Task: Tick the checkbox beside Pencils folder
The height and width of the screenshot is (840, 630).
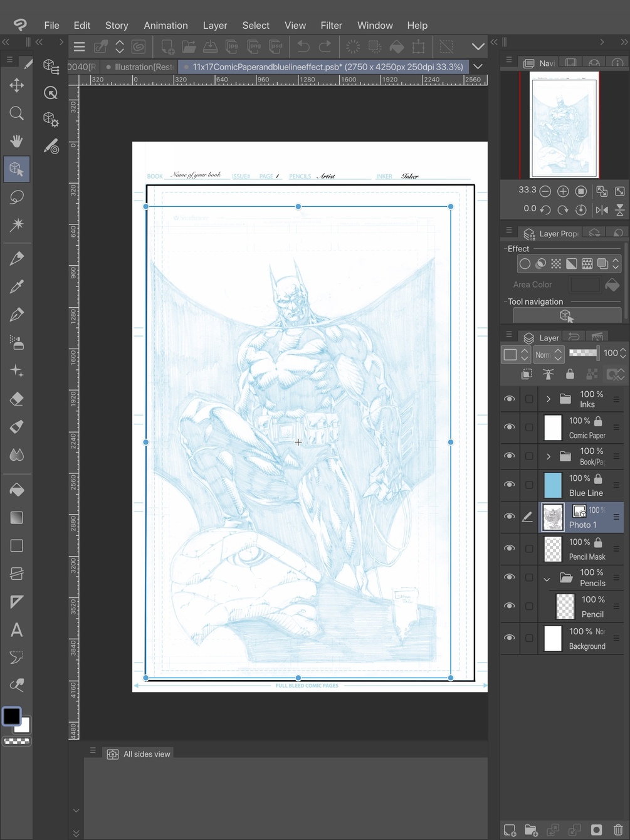Action: pyautogui.click(x=529, y=577)
